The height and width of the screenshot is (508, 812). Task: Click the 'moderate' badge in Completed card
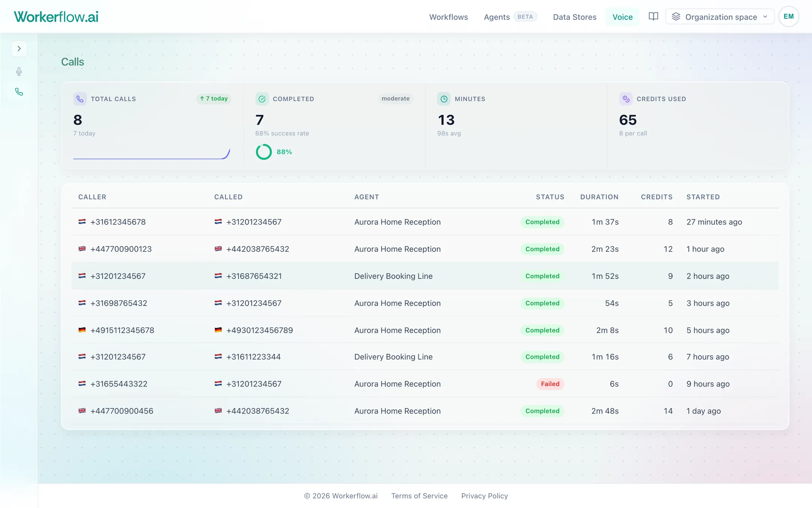[395, 99]
